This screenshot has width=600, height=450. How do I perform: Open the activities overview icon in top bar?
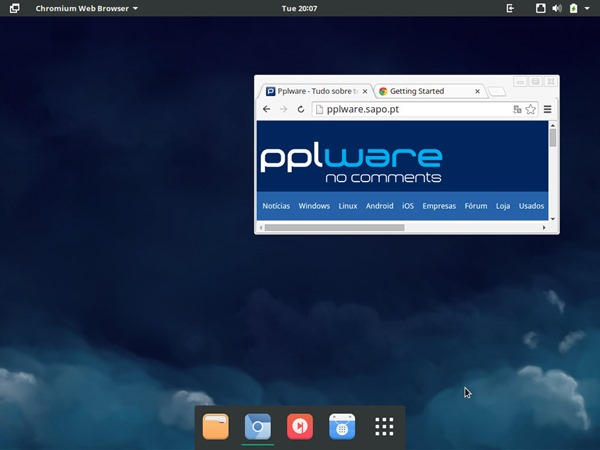(x=14, y=8)
